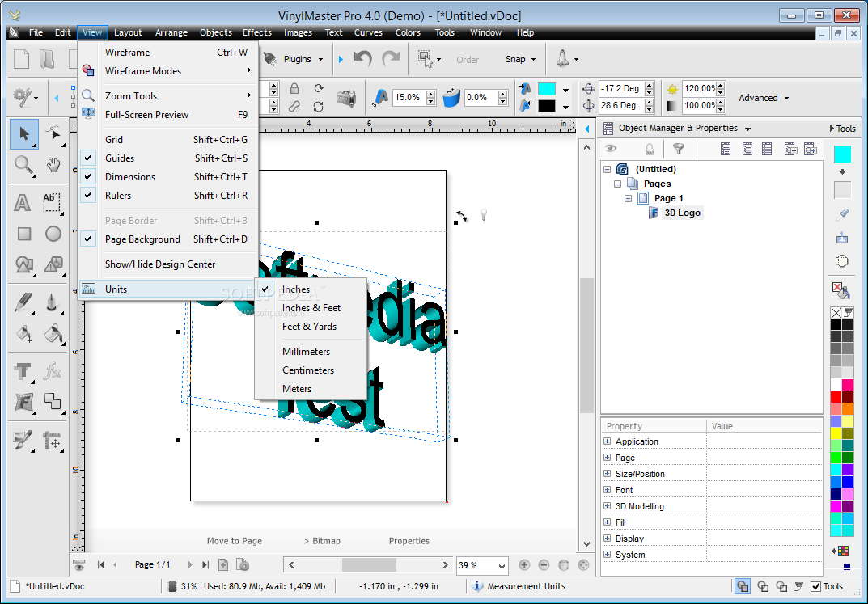Image resolution: width=868 pixels, height=604 pixels.
Task: Click the Properties button below canvas
Action: tap(409, 541)
